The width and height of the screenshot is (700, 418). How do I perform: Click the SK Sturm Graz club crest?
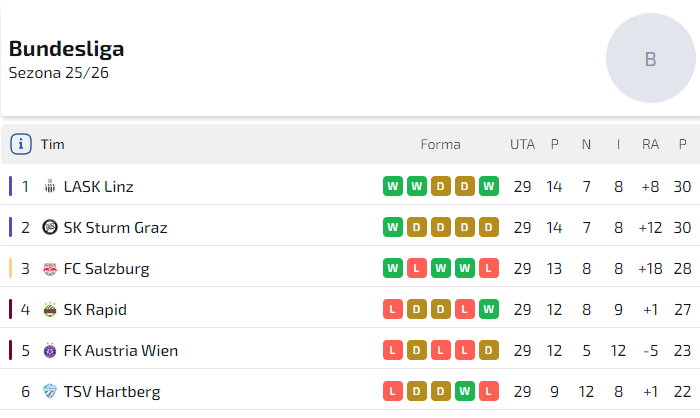(50, 228)
